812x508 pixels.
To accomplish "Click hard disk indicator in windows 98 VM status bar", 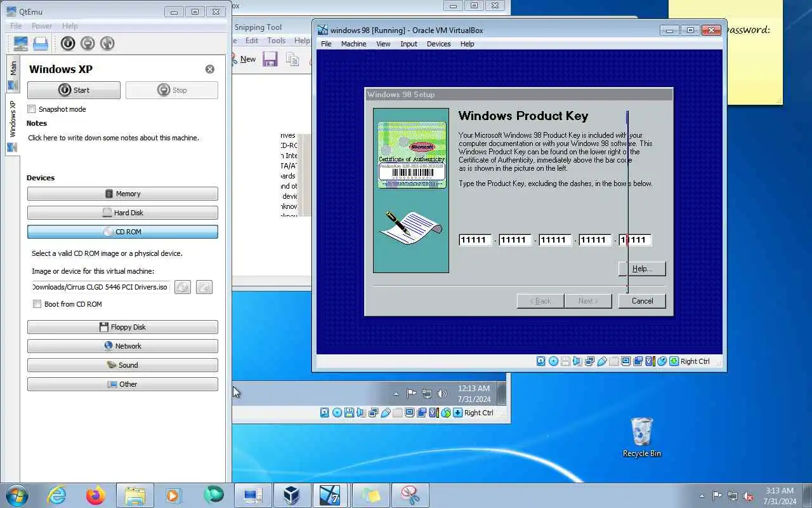I will point(541,361).
